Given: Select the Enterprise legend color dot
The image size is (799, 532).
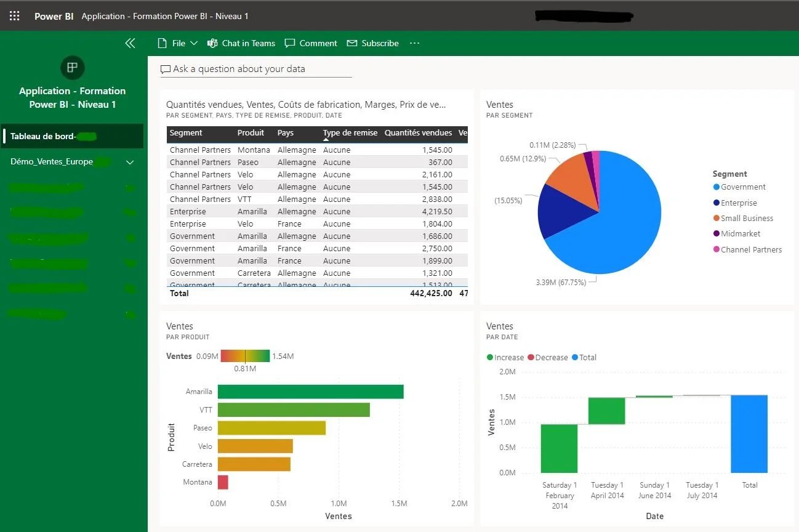Looking at the screenshot, I should point(717,203).
